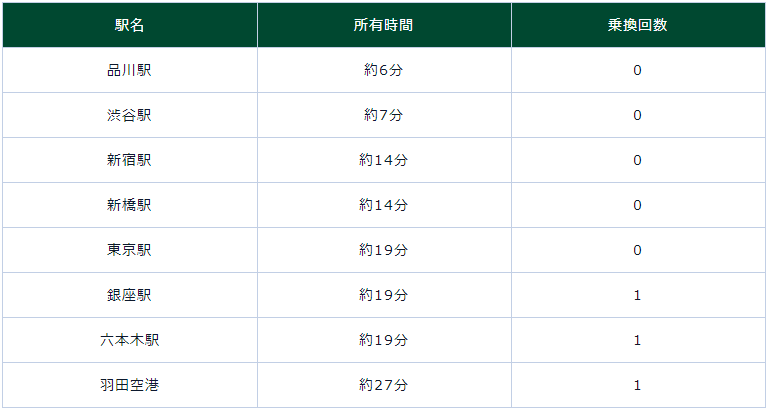Click 六本木駅's 約19分 time cell

384,340
